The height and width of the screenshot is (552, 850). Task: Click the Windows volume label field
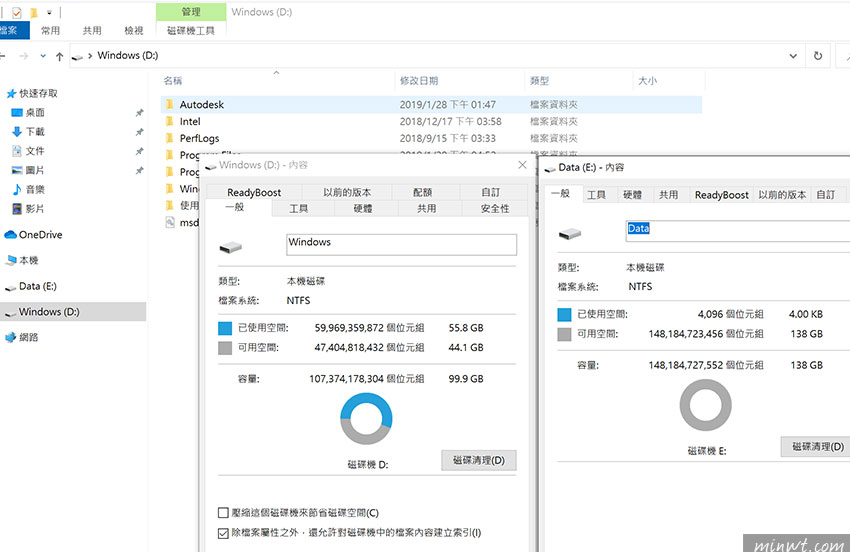402,245
